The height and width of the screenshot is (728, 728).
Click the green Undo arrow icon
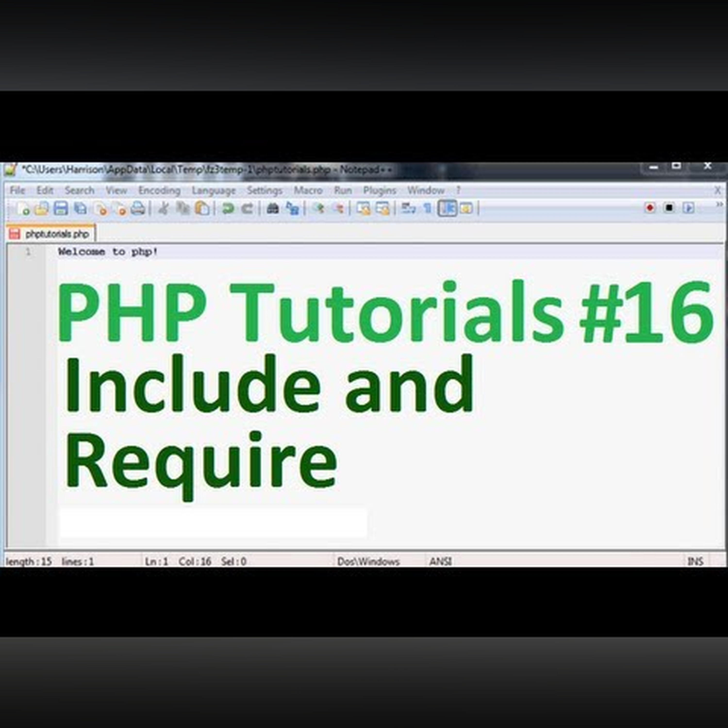(x=228, y=208)
